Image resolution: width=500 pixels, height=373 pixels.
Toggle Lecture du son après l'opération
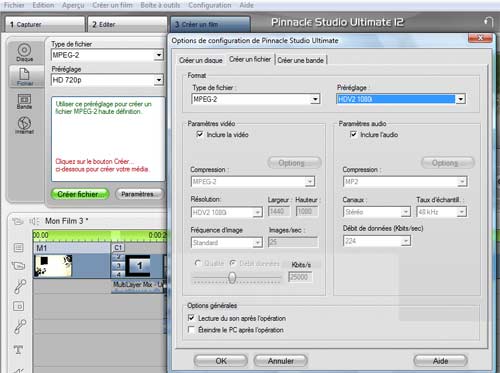click(x=191, y=318)
